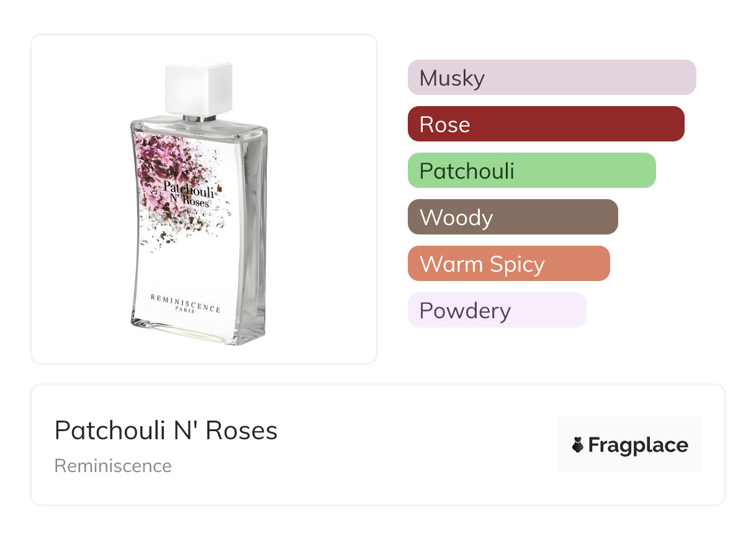
Task: Select the Musky accord bar
Action: [x=551, y=78]
